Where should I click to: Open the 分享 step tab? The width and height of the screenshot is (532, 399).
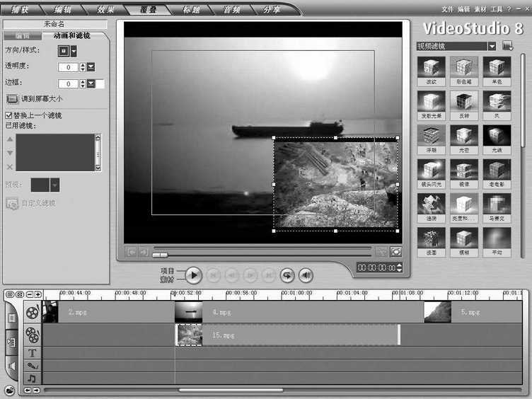[272, 10]
